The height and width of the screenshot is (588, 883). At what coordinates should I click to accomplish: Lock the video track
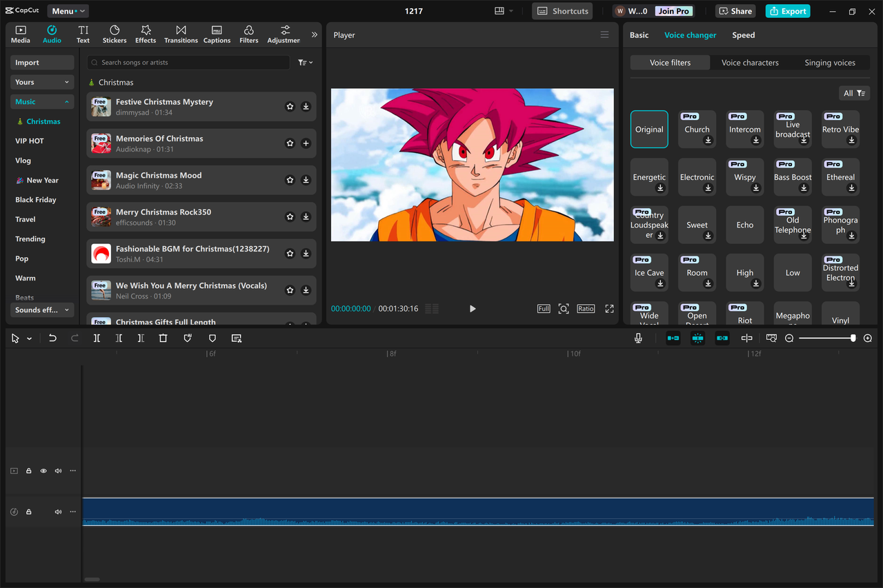(28, 471)
